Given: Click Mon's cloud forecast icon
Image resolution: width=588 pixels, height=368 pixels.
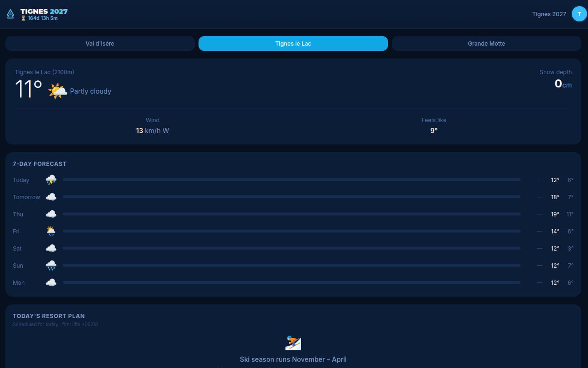Looking at the screenshot, I should point(51,283).
